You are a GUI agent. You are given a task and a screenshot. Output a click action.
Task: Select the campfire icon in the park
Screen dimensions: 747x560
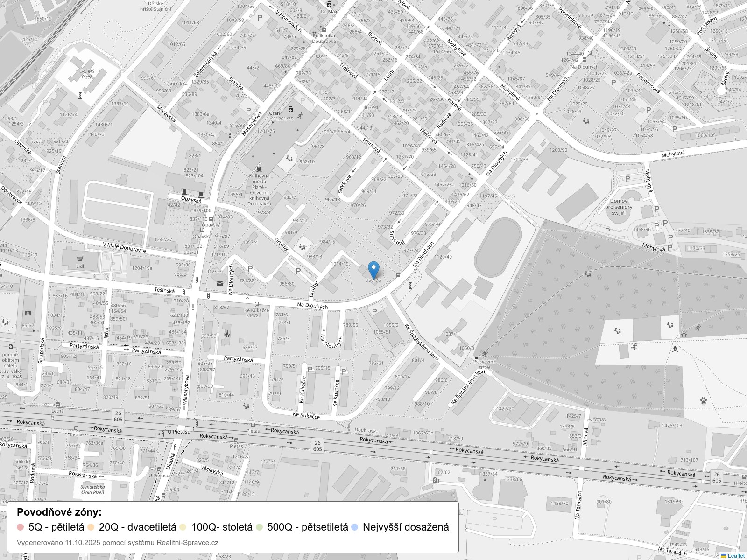coord(674,348)
